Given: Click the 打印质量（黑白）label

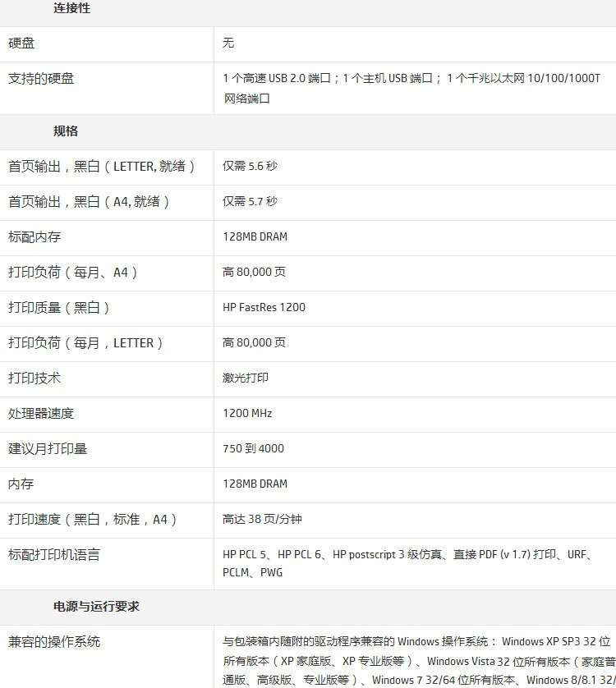Looking at the screenshot, I should pos(59,308).
